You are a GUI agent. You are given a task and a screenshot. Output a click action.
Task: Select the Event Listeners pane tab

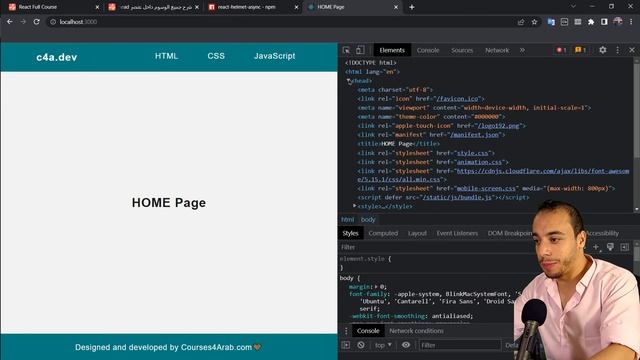(457, 233)
